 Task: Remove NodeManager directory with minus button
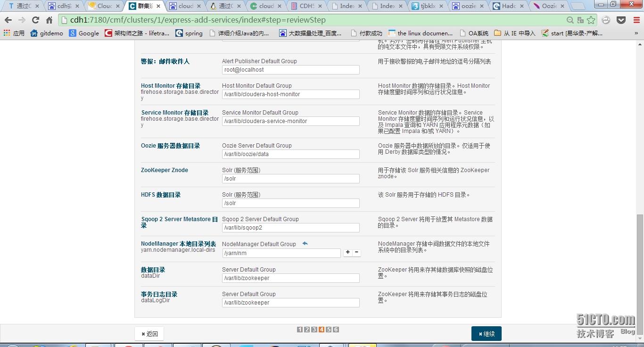(357, 253)
